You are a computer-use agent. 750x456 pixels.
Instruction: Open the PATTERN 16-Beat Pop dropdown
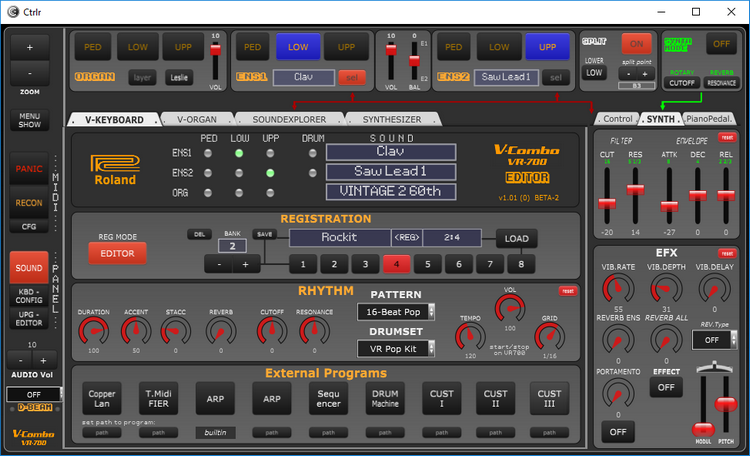[x=396, y=312]
